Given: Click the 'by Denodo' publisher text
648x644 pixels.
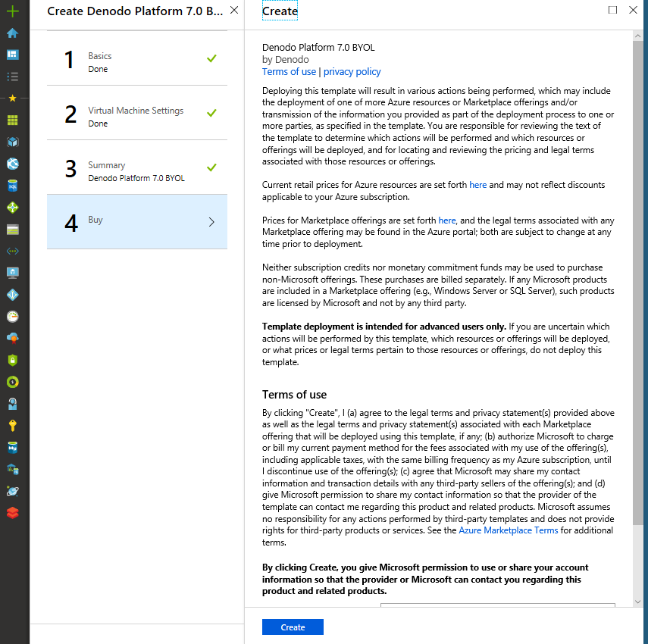Looking at the screenshot, I should (x=285, y=60).
